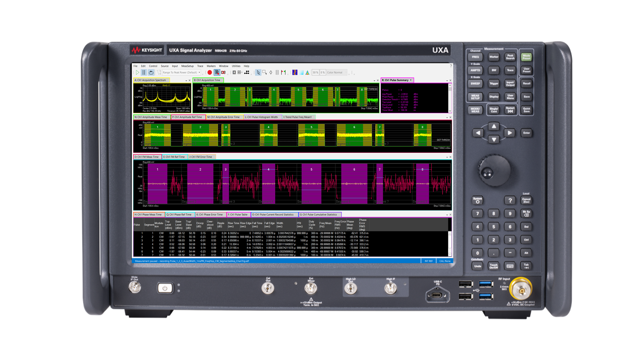The height and width of the screenshot is (362, 644).
Task: Expand the Ch1 Pulse Summary tab dropdown arrow
Action: [x=411, y=80]
